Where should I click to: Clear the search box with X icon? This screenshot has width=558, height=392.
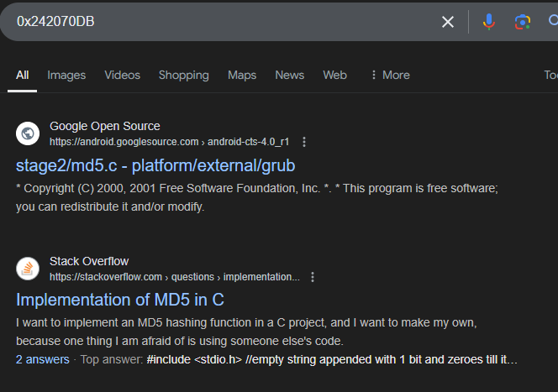(x=448, y=22)
